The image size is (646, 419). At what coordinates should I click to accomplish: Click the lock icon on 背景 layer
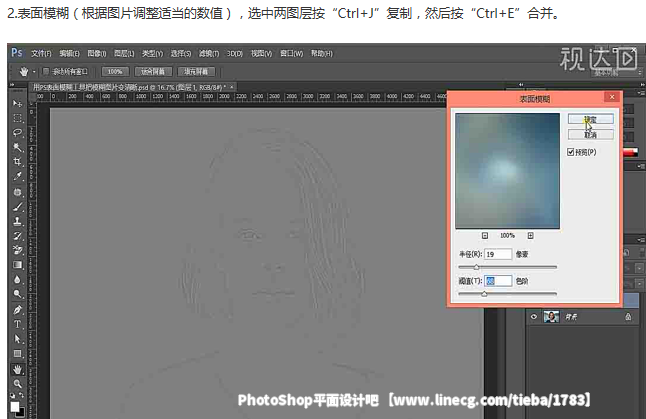[628, 316]
